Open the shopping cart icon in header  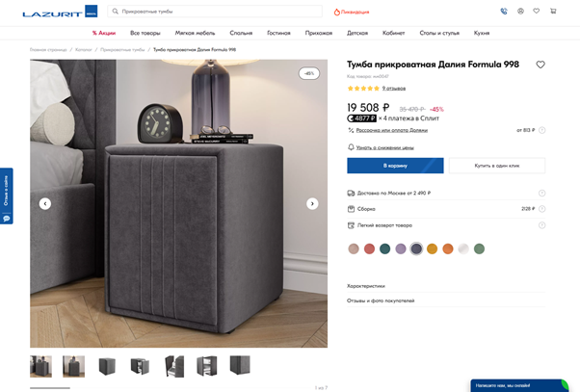pos(553,12)
